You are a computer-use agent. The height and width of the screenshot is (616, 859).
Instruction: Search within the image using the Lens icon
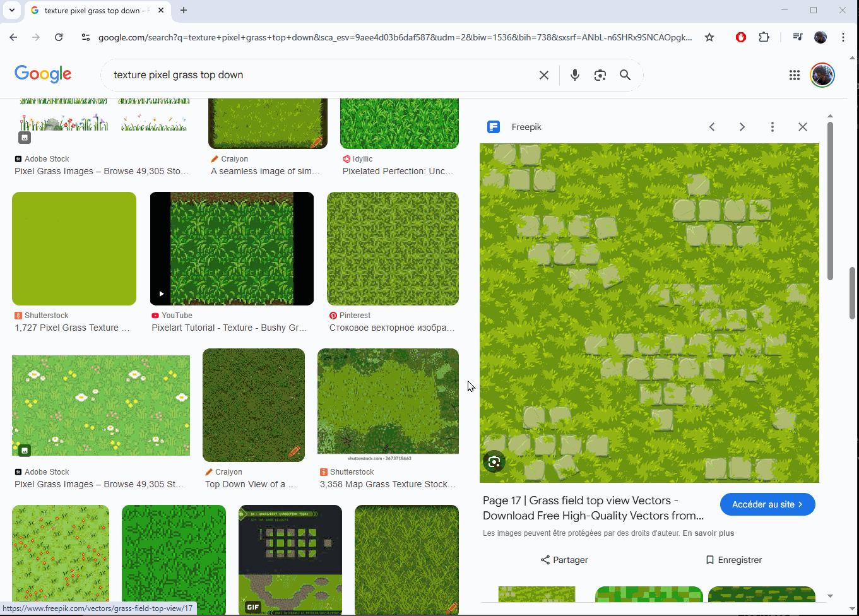click(x=494, y=461)
